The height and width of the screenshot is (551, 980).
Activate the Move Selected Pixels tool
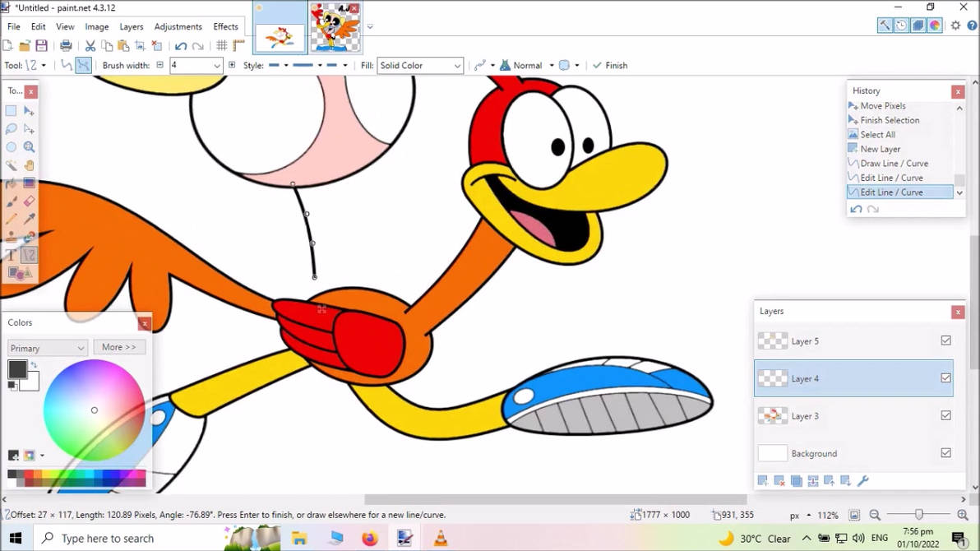point(29,111)
